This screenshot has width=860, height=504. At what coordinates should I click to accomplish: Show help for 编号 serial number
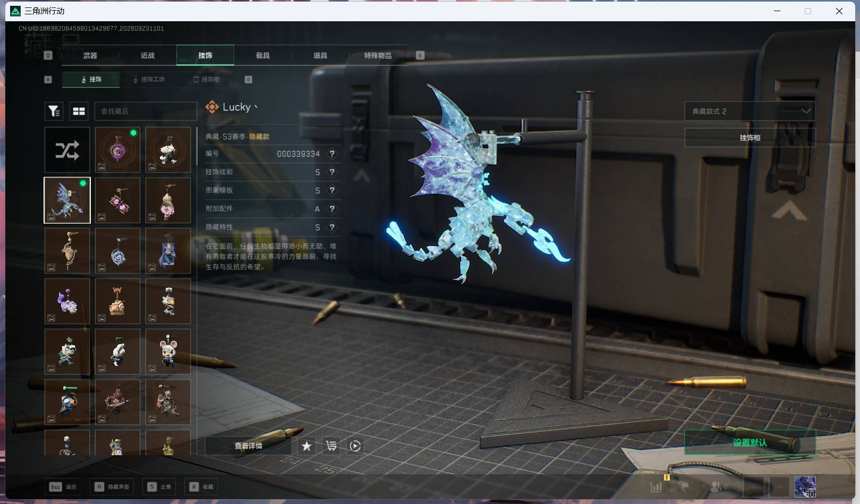click(x=332, y=154)
